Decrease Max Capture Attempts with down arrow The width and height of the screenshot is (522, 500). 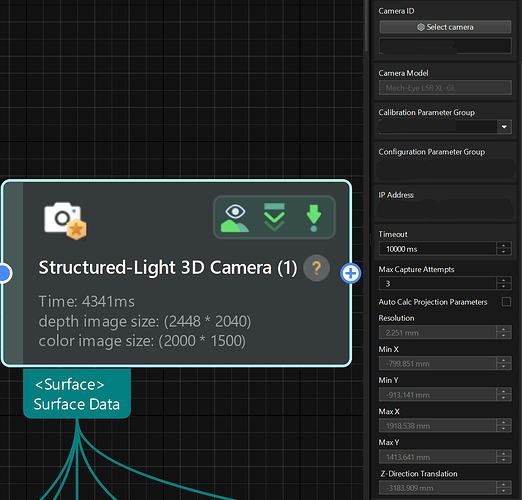pos(504,287)
